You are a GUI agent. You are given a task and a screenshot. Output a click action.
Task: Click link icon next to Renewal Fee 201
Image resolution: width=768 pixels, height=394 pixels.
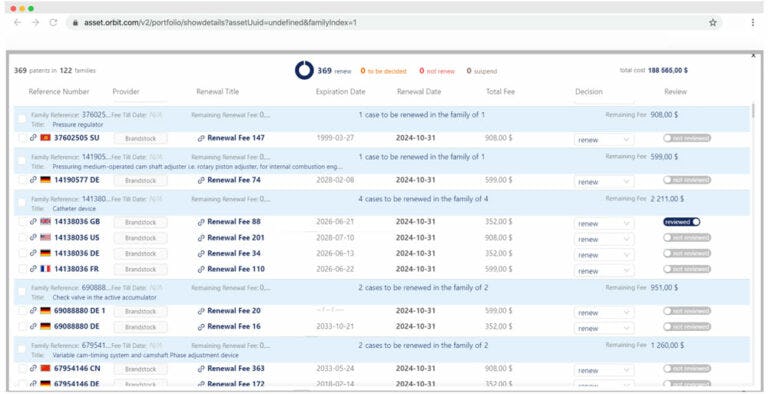201,238
